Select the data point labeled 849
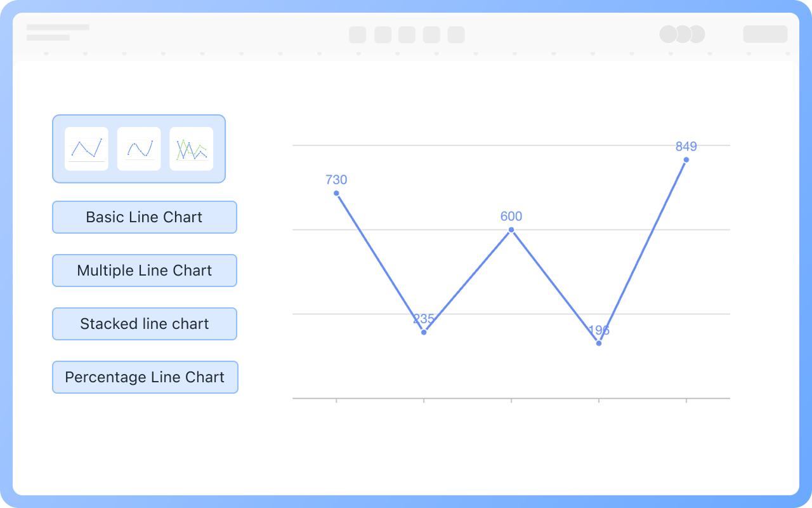The height and width of the screenshot is (508, 812). coord(686,159)
